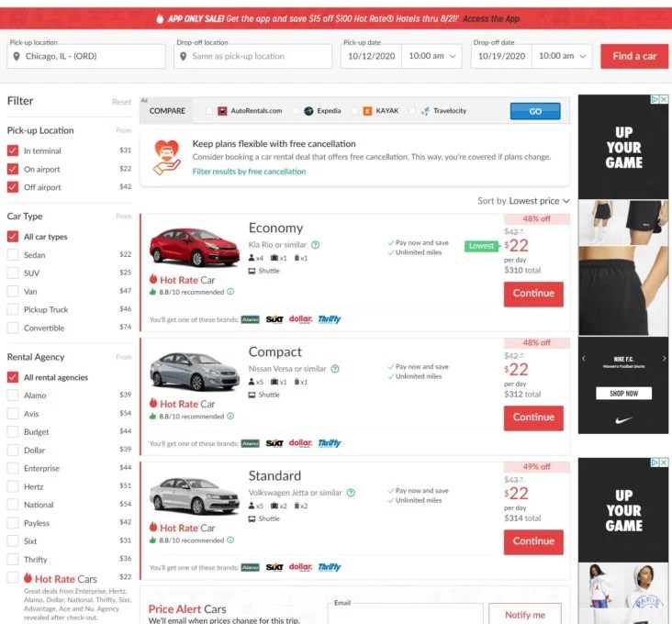Continue with the Standard car
672x624 pixels.
click(x=533, y=541)
